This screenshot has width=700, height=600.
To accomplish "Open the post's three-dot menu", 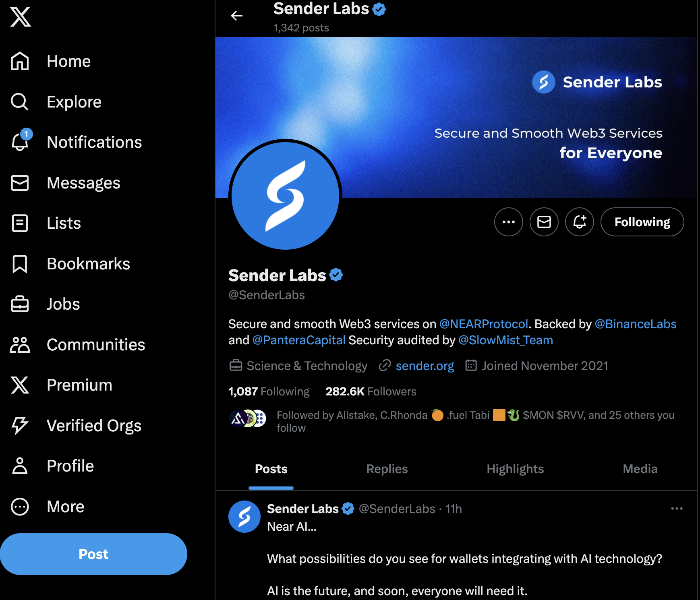I will coord(677,509).
